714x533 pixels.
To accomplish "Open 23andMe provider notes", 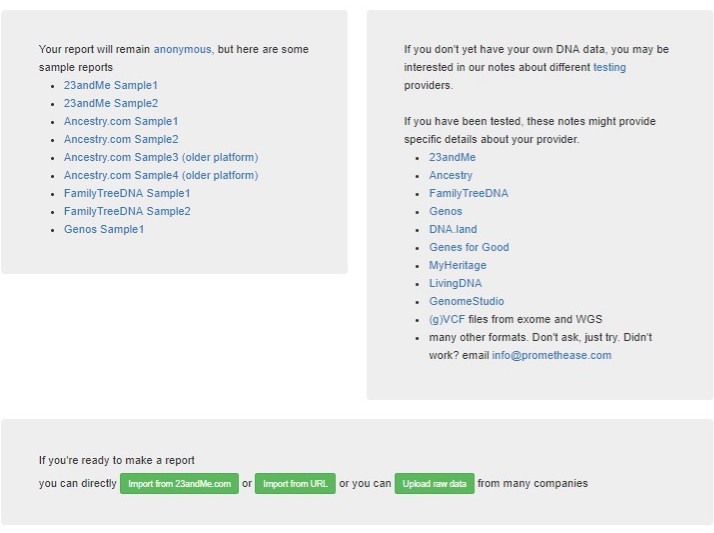I will [x=452, y=157].
